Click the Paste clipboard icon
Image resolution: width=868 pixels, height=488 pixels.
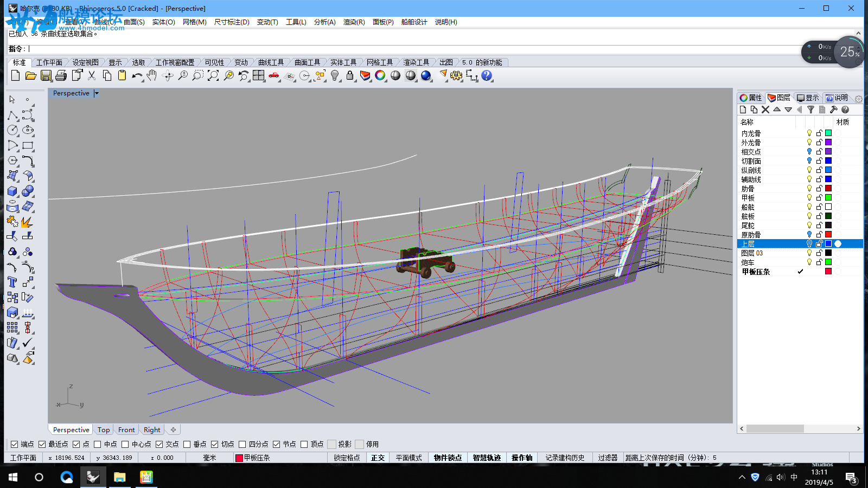pyautogui.click(x=122, y=75)
